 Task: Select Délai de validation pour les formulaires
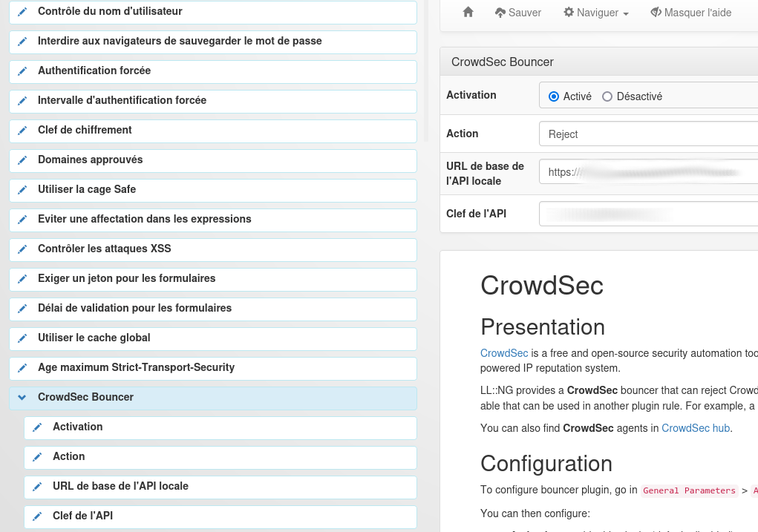click(213, 309)
